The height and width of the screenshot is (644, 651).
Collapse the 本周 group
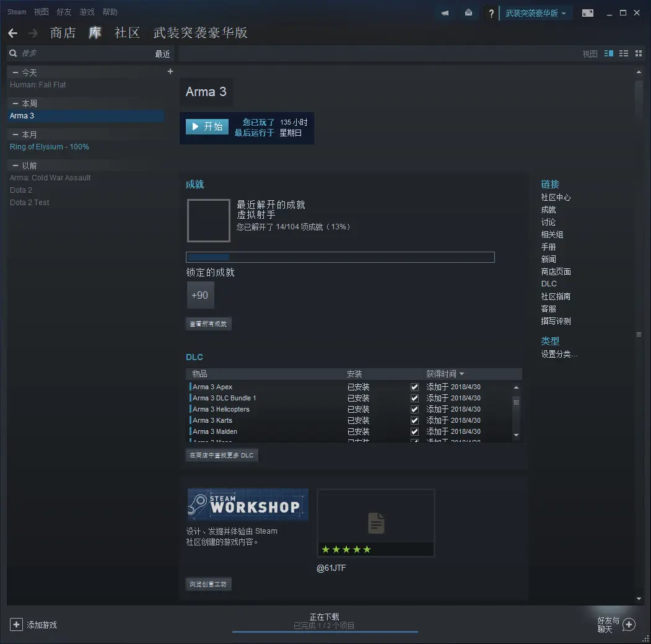[15, 104]
